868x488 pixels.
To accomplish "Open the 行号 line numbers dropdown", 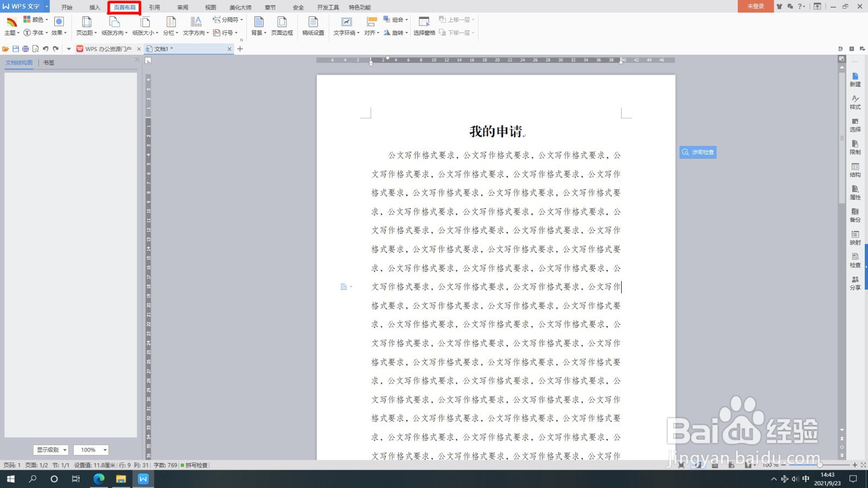I will point(226,33).
